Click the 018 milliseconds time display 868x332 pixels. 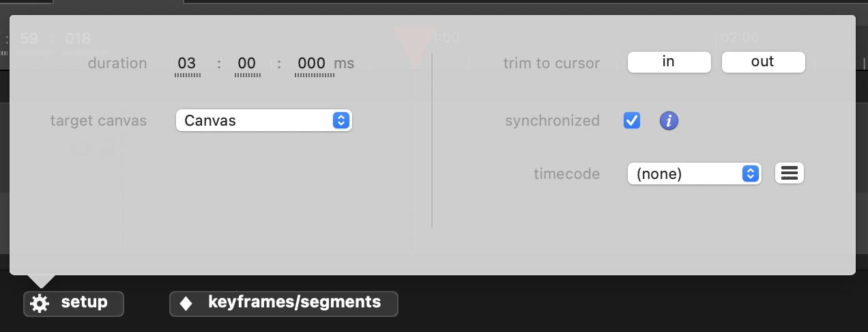[78, 38]
